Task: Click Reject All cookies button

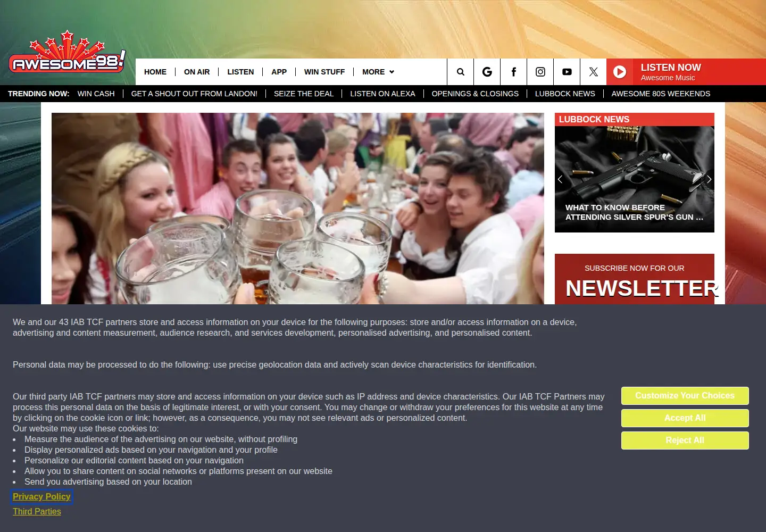Action: 685,440
